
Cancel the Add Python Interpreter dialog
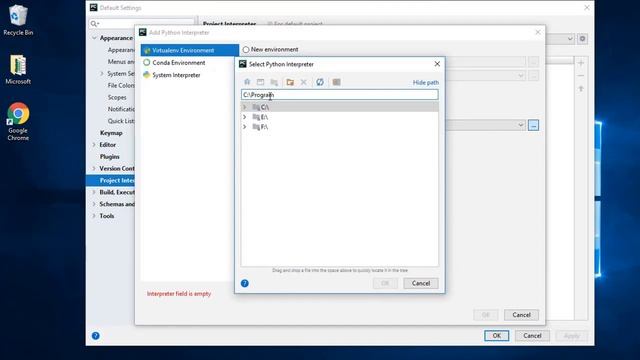point(521,315)
